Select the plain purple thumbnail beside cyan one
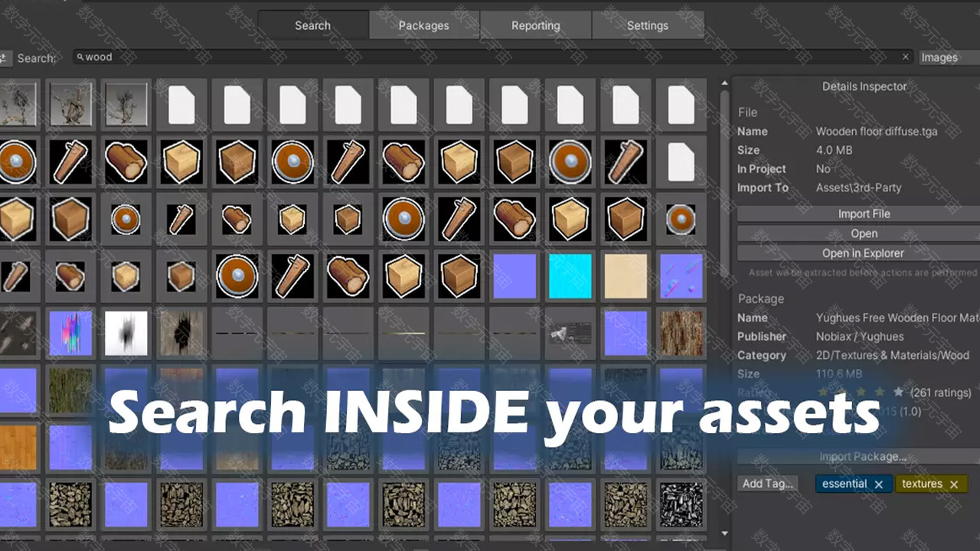The height and width of the screenshot is (551, 980). coord(514,276)
